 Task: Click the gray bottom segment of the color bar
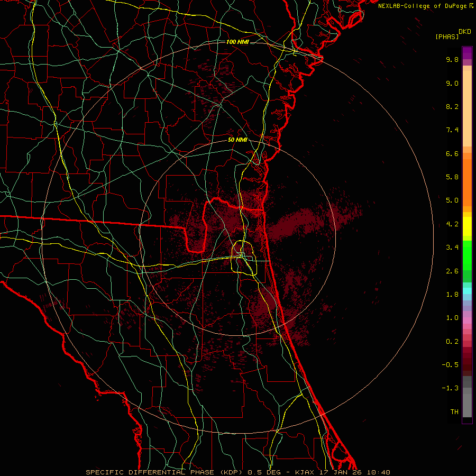click(467, 405)
